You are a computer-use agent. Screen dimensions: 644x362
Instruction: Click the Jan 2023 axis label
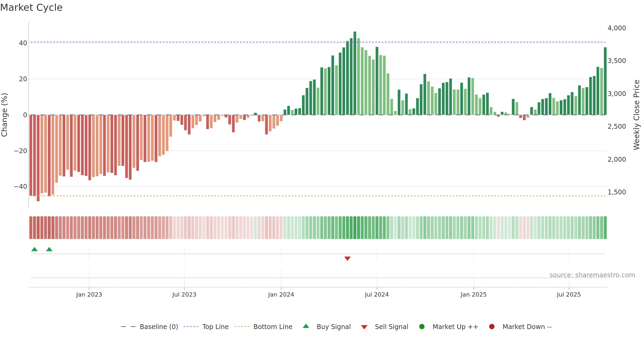[89, 294]
